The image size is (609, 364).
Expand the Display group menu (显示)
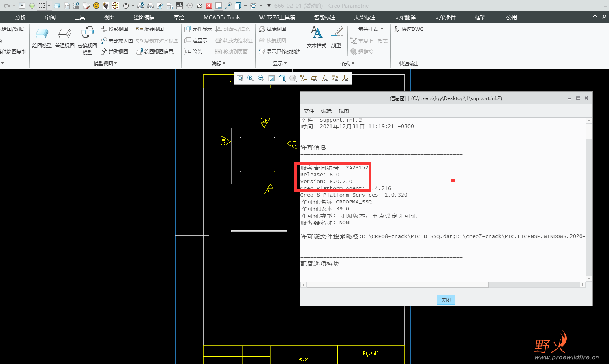[280, 63]
